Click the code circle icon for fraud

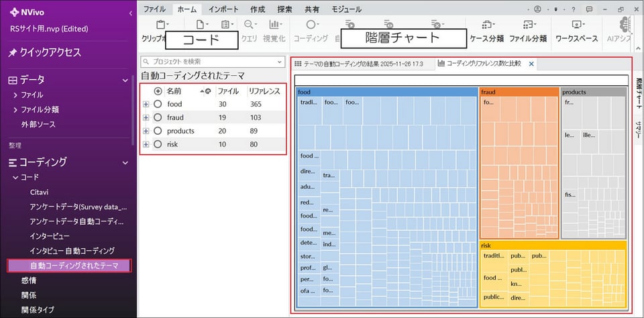tap(158, 117)
